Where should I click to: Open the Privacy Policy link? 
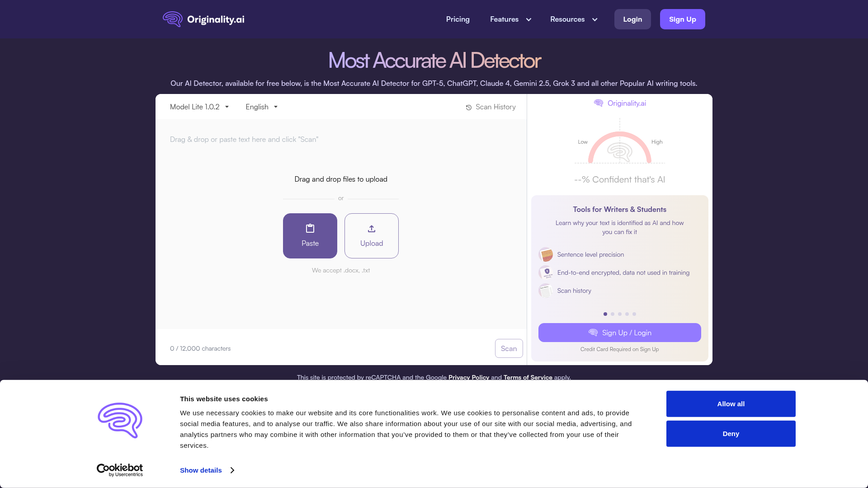(469, 377)
